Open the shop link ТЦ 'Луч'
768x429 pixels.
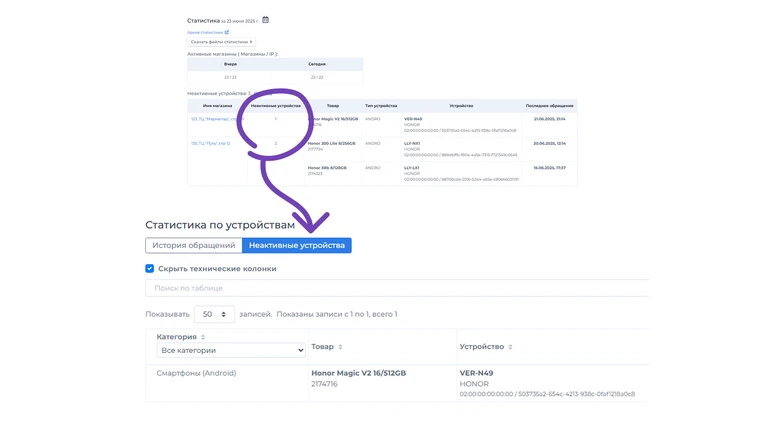click(x=210, y=143)
